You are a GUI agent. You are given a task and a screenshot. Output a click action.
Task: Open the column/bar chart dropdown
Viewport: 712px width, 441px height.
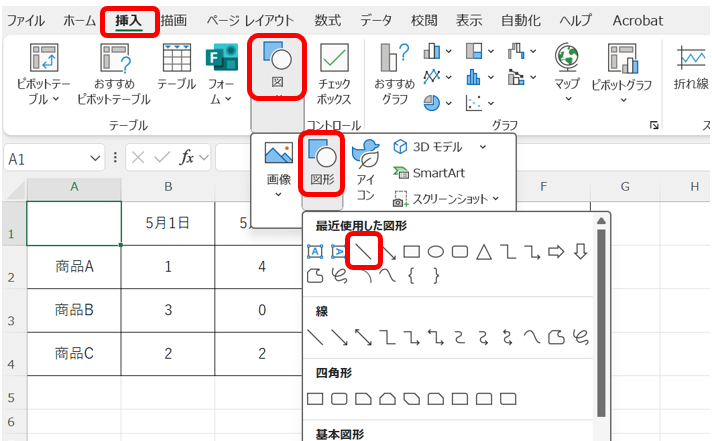(437, 51)
